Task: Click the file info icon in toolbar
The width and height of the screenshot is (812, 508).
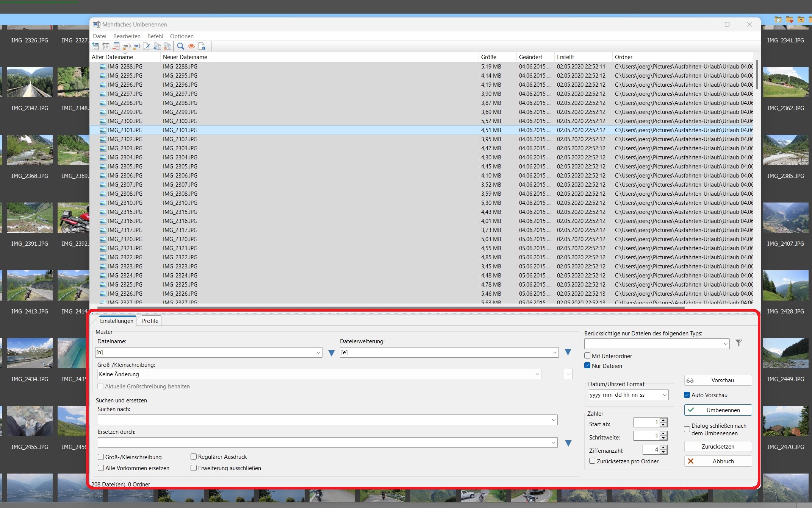Action: [x=202, y=46]
